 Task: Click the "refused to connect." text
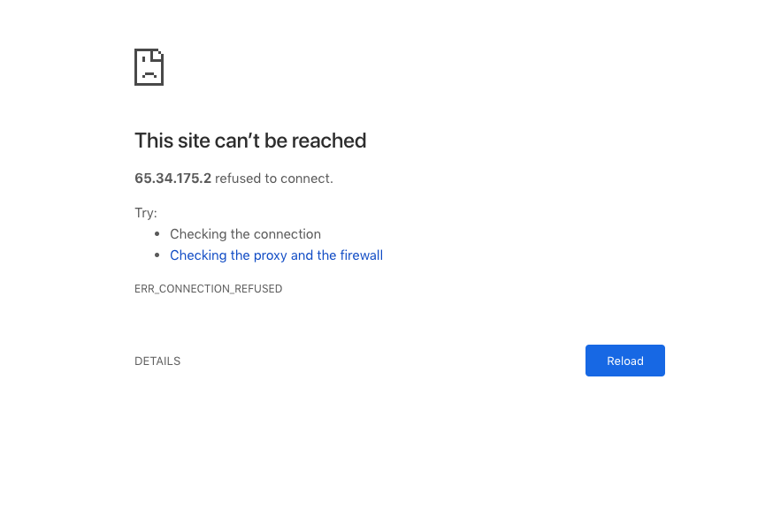(x=273, y=179)
